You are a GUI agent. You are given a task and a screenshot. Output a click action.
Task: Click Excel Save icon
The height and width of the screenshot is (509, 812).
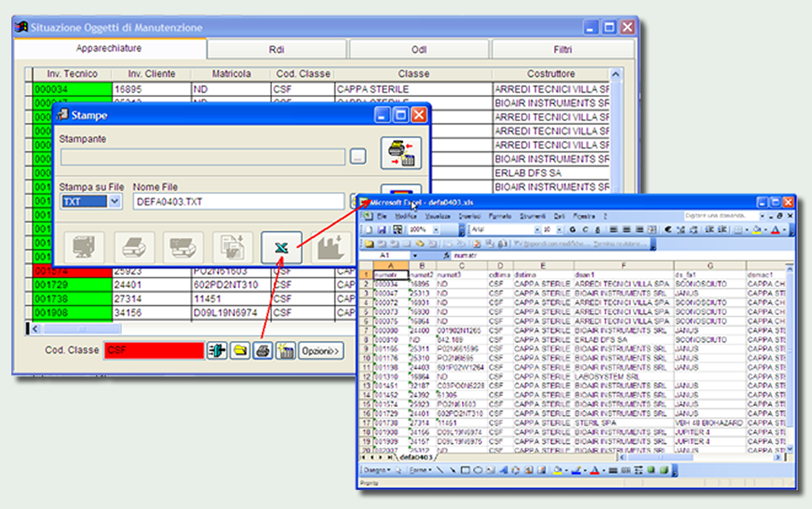[382, 230]
